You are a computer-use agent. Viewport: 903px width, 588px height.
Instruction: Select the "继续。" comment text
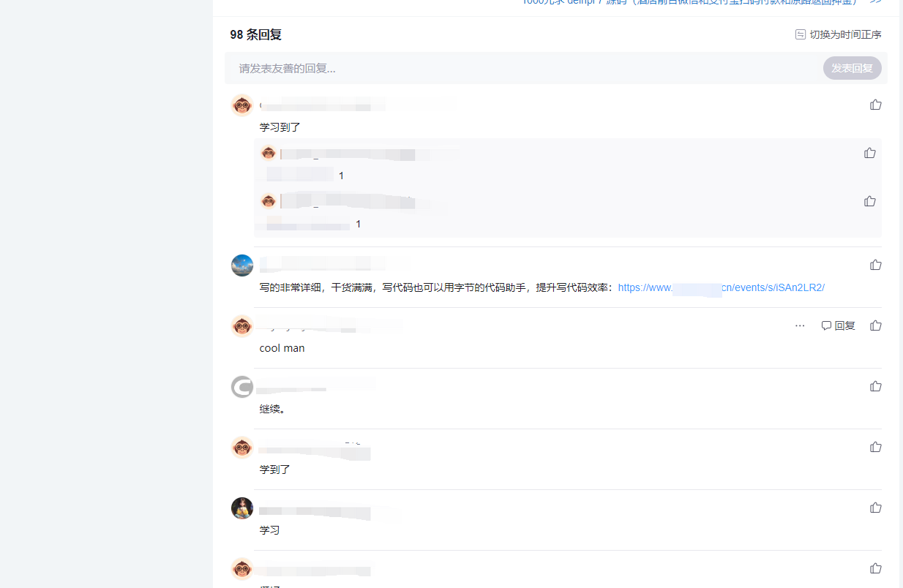(272, 409)
